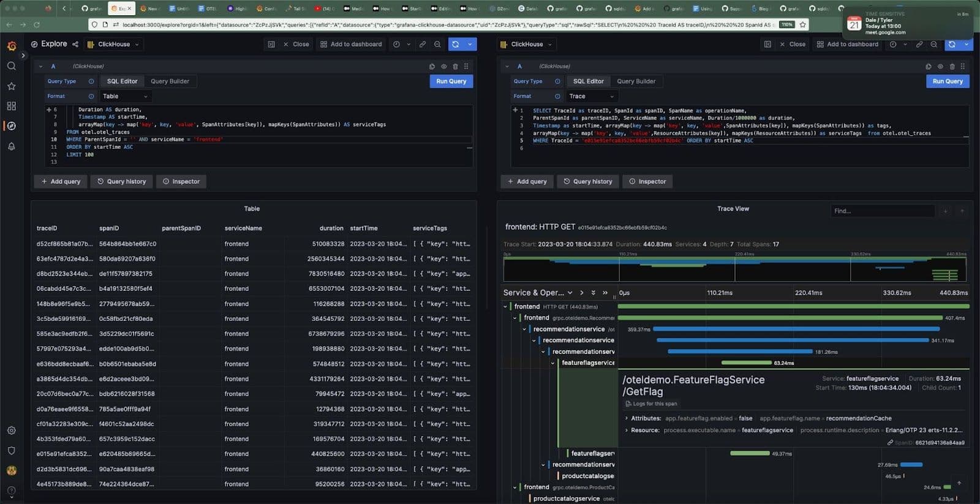980x504 pixels.
Task: Click Add to dashboard in left pane
Action: tap(351, 44)
